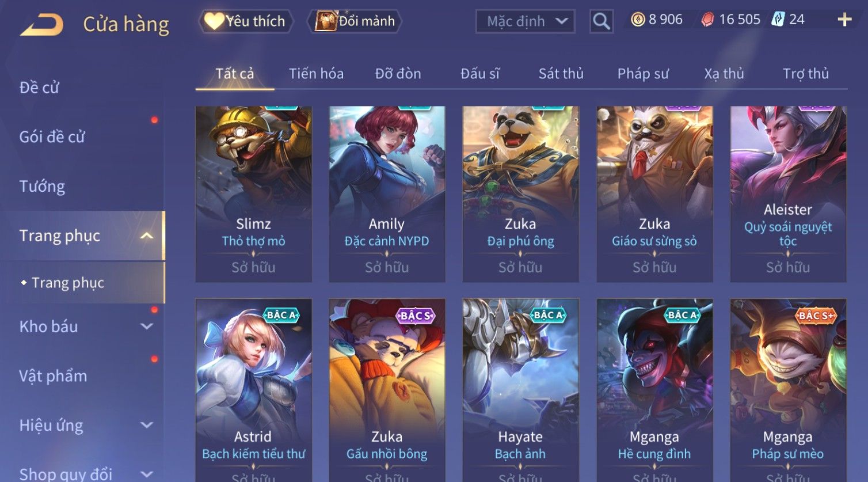
Task: Expand the Kho báu sidebar section
Action: 147,327
